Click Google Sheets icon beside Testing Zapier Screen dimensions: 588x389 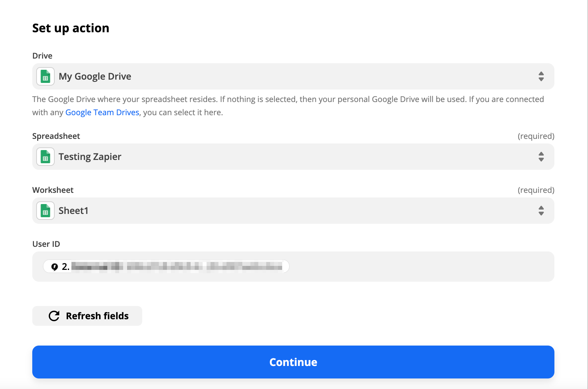pos(45,157)
